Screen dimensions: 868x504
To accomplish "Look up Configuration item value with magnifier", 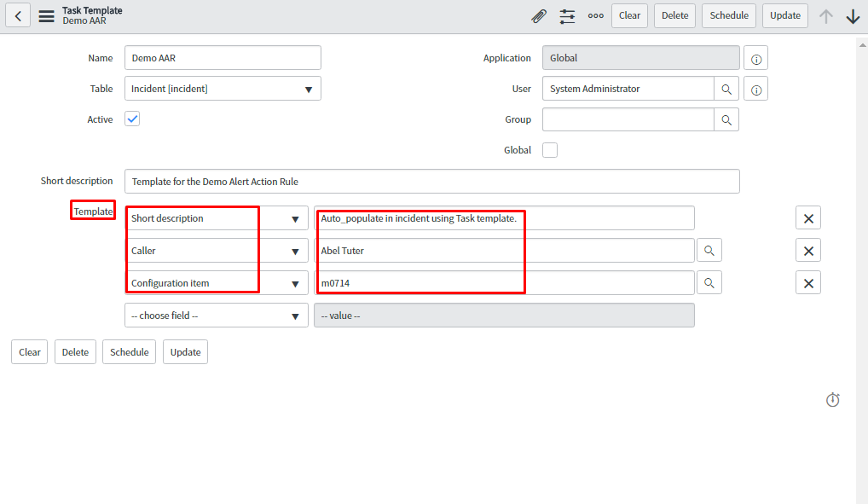I will 709,283.
